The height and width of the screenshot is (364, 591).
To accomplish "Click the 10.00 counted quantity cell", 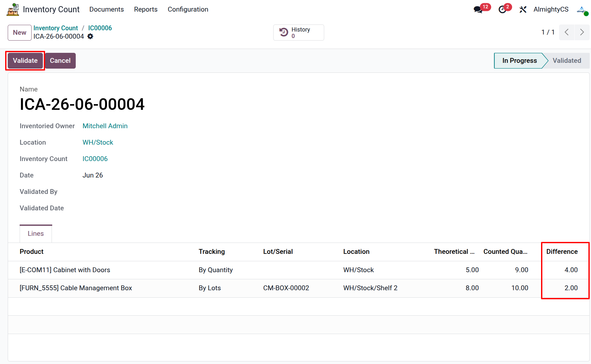I will pyautogui.click(x=520, y=288).
